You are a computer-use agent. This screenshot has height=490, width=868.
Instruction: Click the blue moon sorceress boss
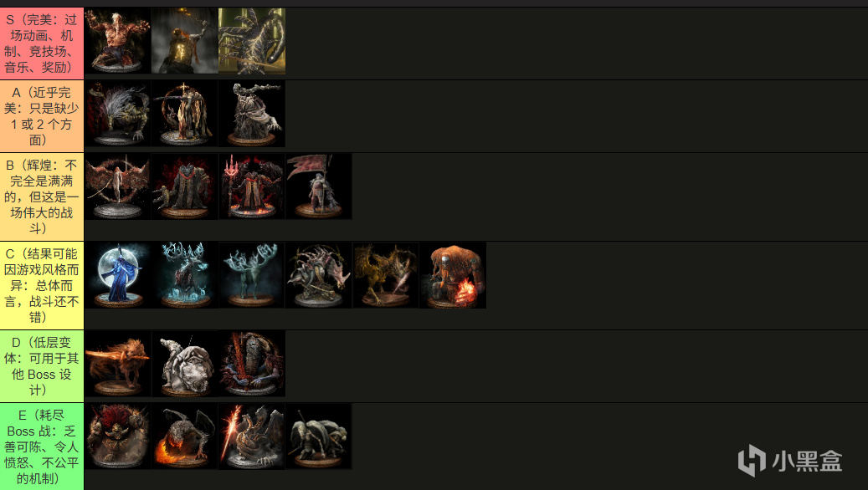click(118, 275)
